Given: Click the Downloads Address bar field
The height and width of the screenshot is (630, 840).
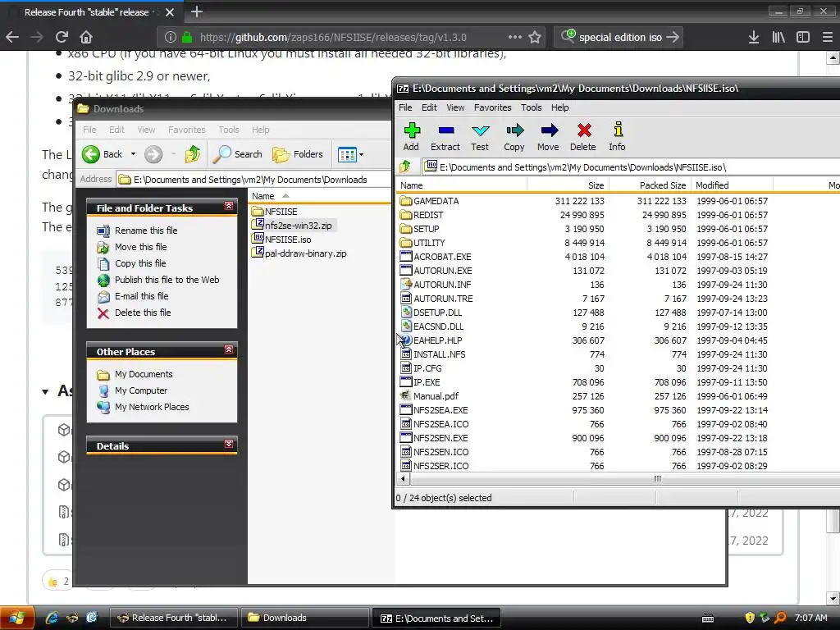Looking at the screenshot, I should coord(254,180).
